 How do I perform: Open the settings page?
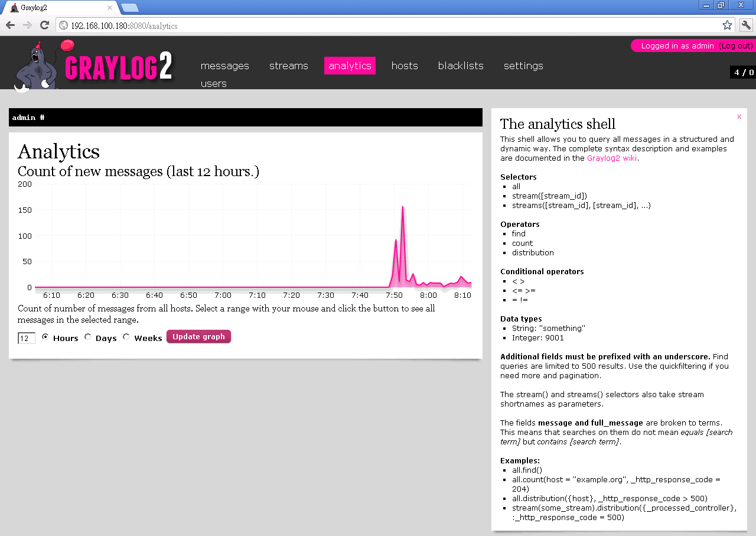click(523, 66)
